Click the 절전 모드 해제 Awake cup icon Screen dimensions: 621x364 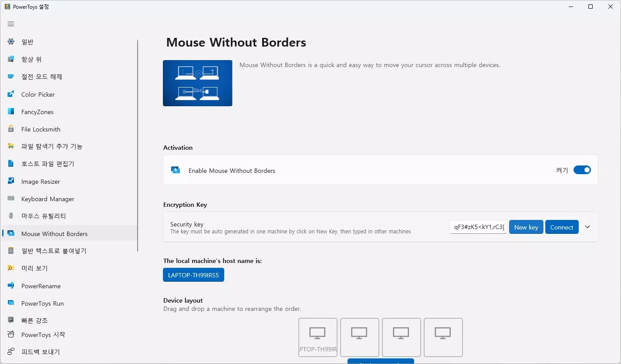coord(11,77)
